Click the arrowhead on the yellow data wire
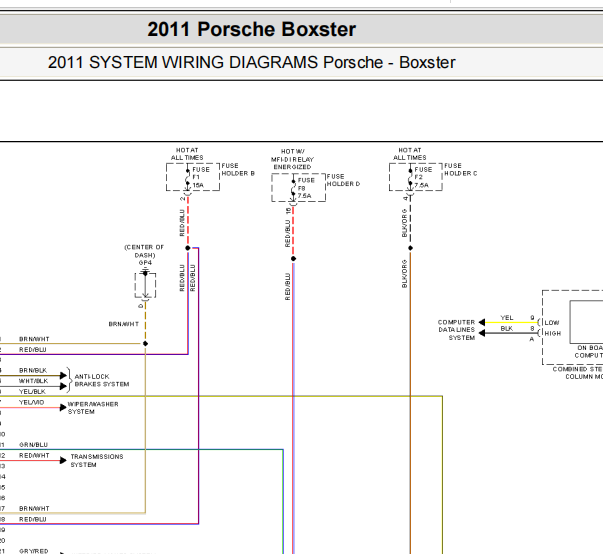The image size is (603, 554). pyautogui.click(x=481, y=322)
